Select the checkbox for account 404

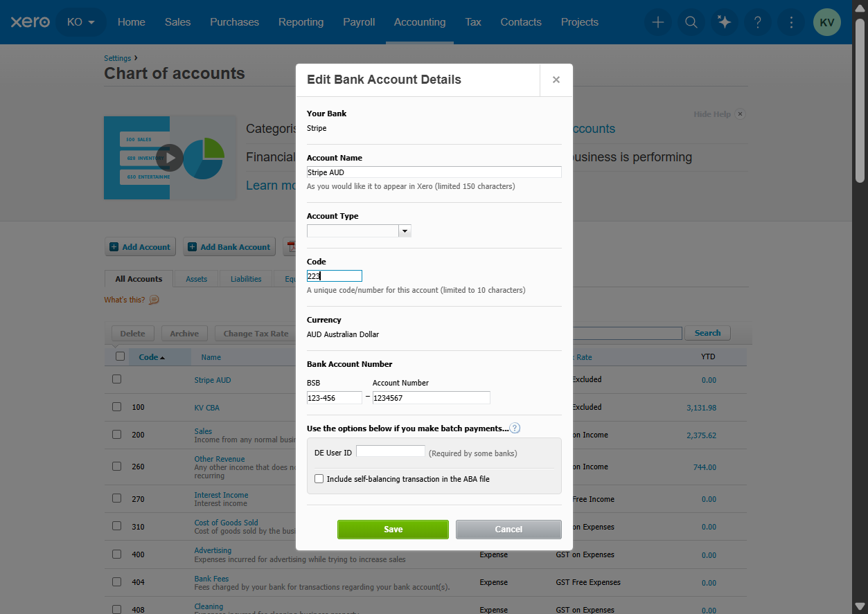click(x=116, y=582)
